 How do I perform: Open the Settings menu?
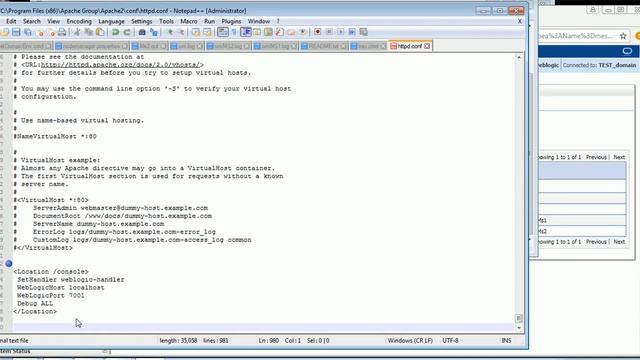pos(141,21)
